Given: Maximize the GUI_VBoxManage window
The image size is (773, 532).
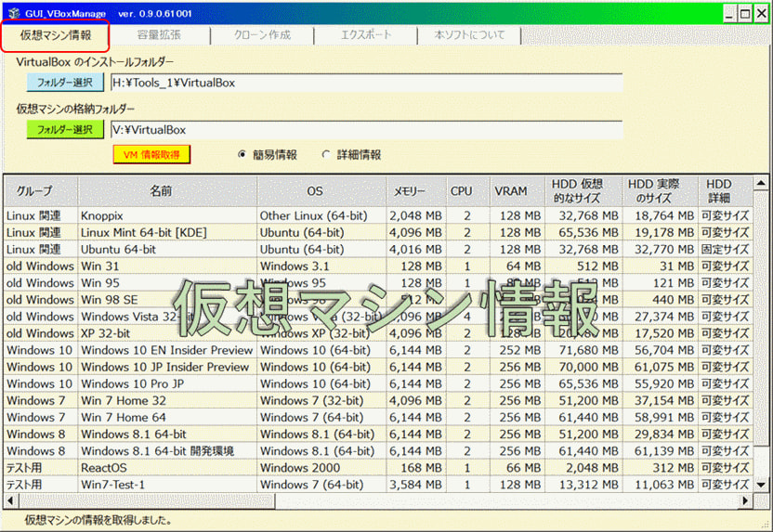Looking at the screenshot, I should click(745, 14).
